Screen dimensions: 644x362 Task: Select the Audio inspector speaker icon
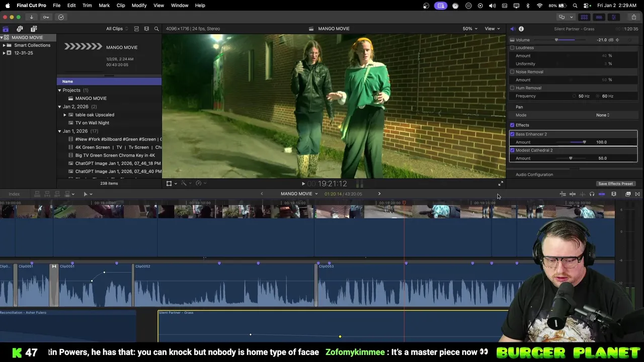click(512, 29)
